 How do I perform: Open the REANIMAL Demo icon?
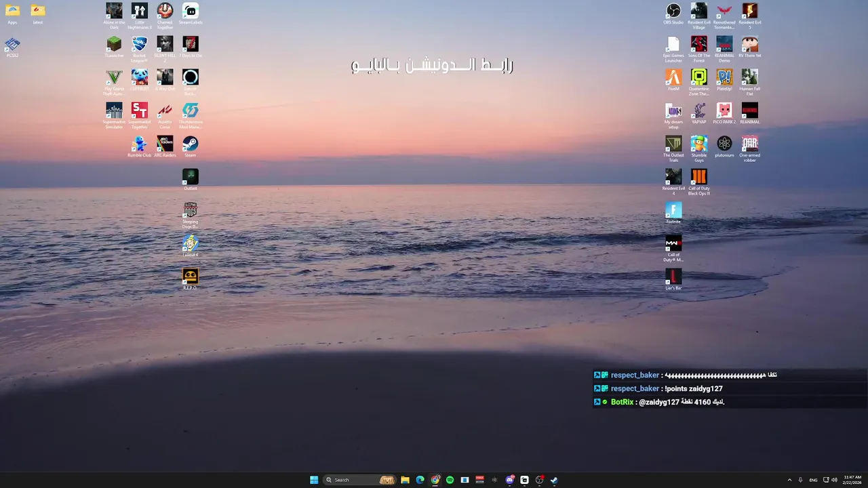pyautogui.click(x=724, y=49)
